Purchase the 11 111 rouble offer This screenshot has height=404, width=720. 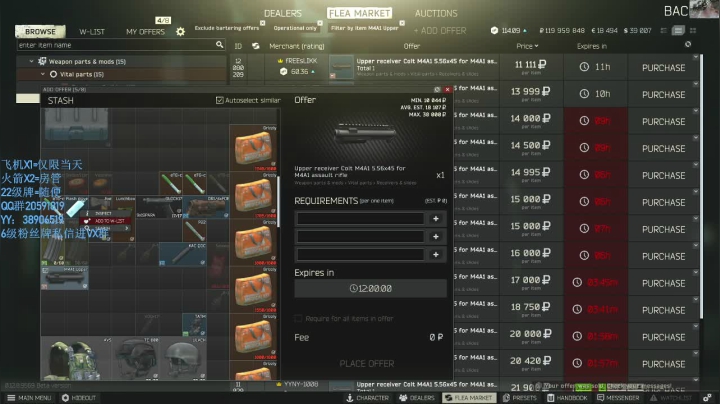point(663,68)
